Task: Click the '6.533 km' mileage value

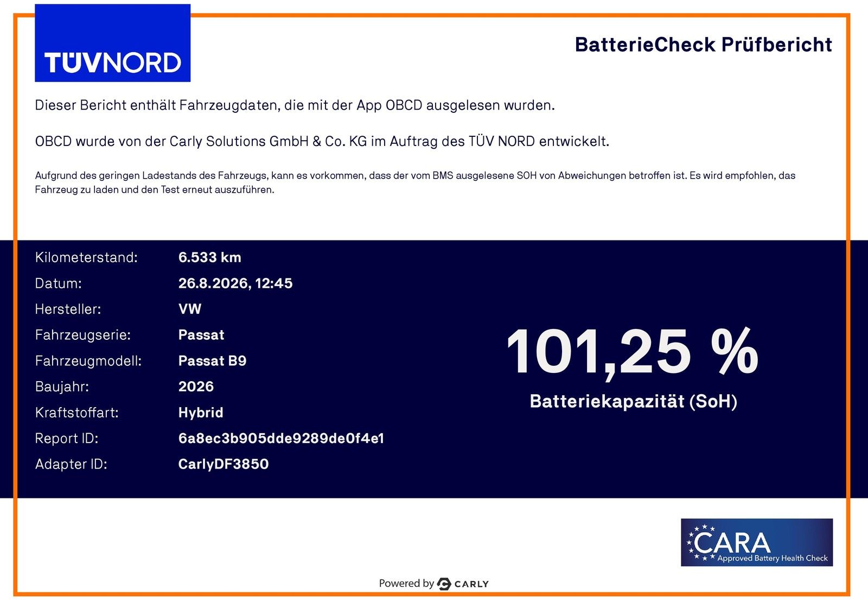Action: click(x=210, y=257)
